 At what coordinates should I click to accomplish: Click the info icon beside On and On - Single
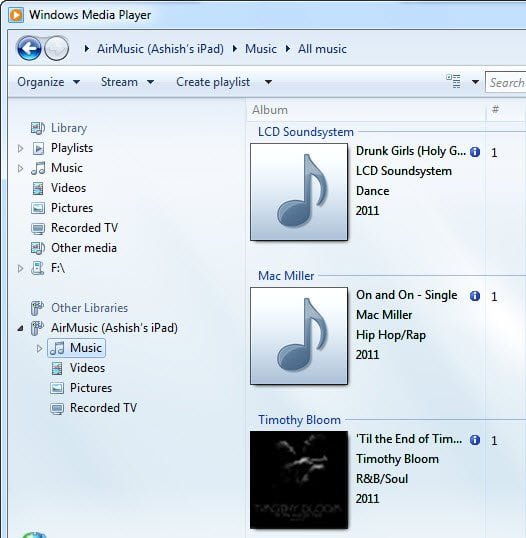tap(475, 296)
